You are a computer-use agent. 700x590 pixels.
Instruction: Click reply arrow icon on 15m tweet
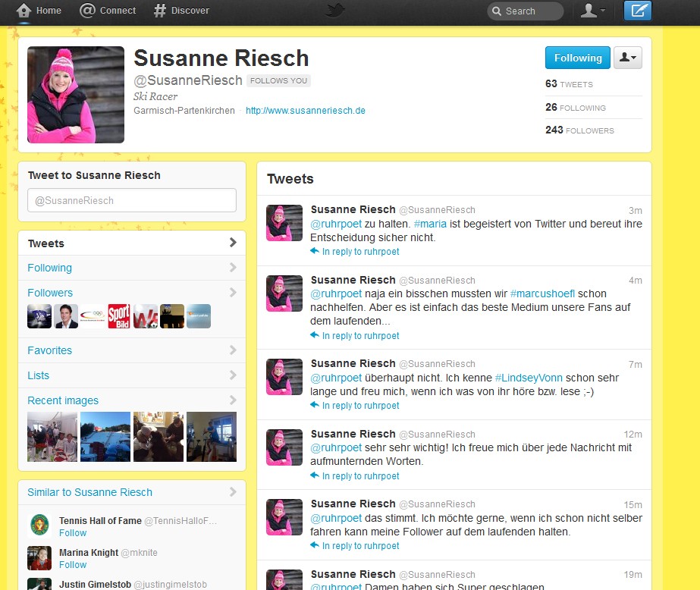click(x=315, y=545)
